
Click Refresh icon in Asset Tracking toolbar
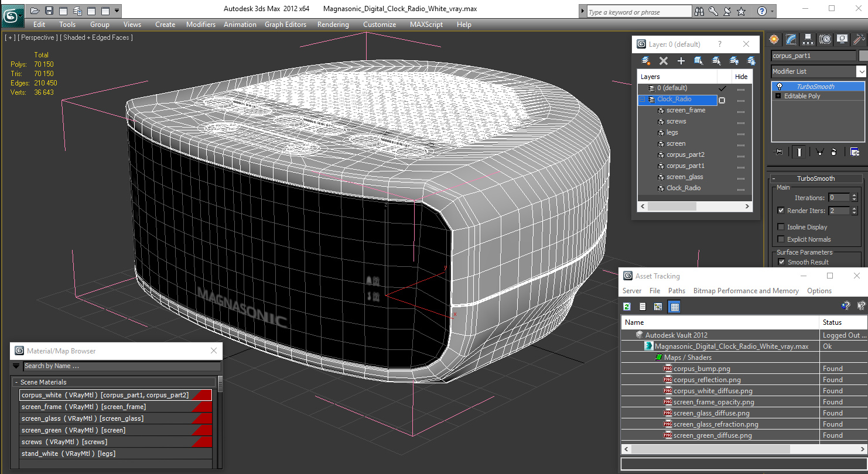(x=627, y=307)
